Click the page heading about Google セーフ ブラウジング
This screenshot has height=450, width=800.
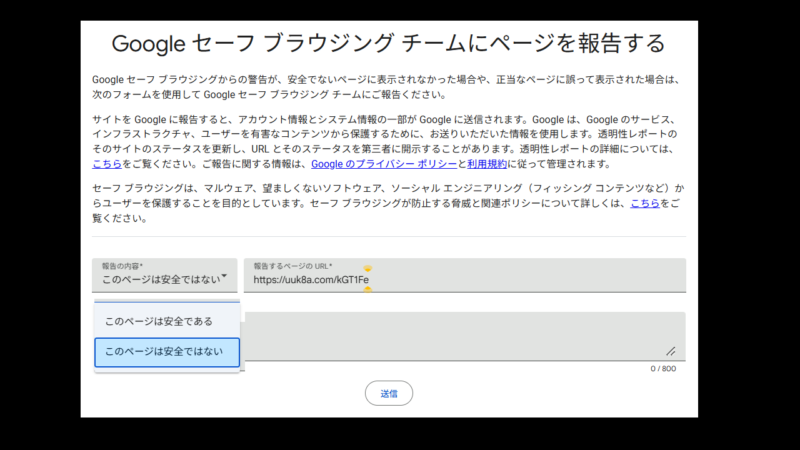click(389, 43)
